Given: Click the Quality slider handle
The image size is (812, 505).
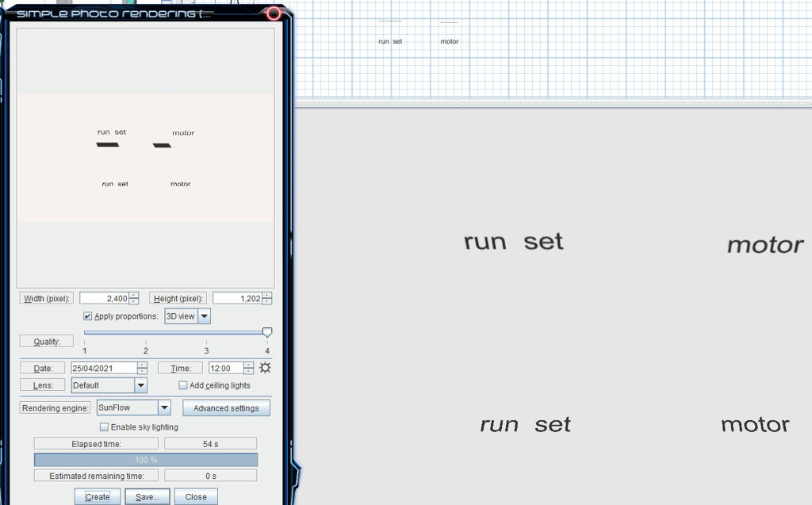Looking at the screenshot, I should coord(267,332).
